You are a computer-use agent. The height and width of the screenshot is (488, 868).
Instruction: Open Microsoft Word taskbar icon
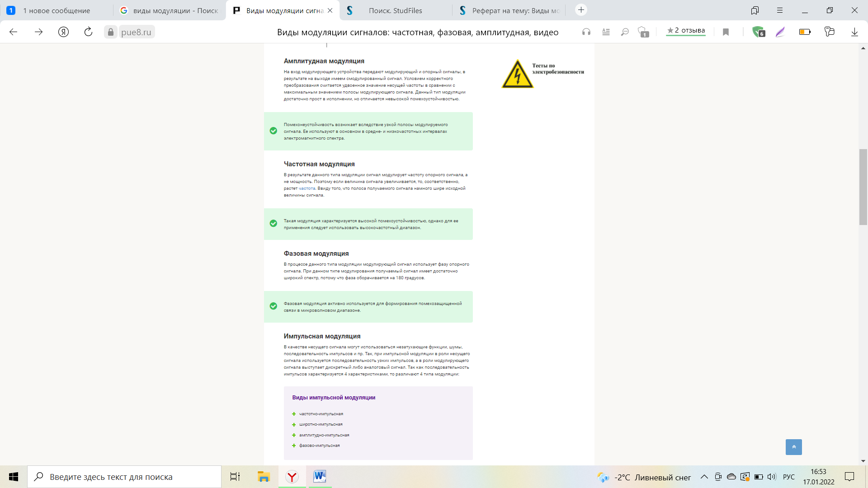point(320,477)
